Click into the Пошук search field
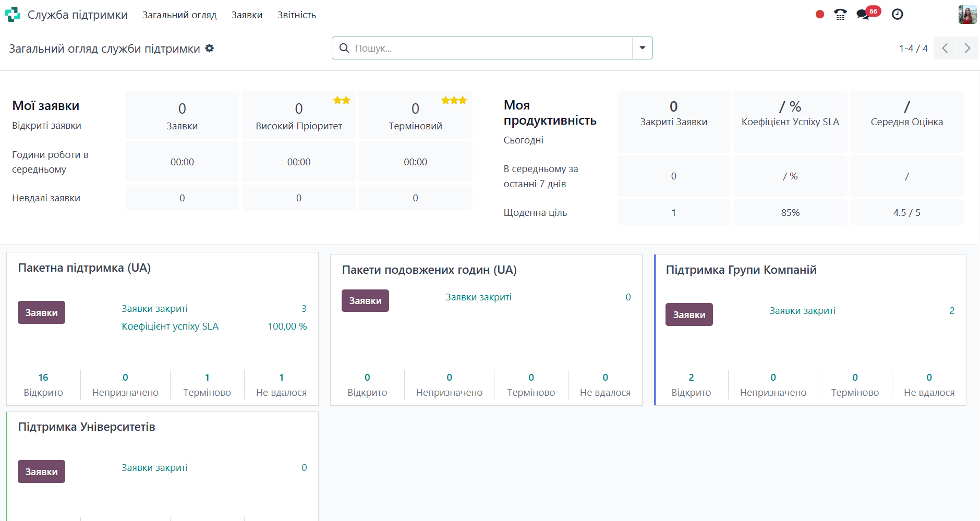This screenshot has width=980, height=521. 491,48
